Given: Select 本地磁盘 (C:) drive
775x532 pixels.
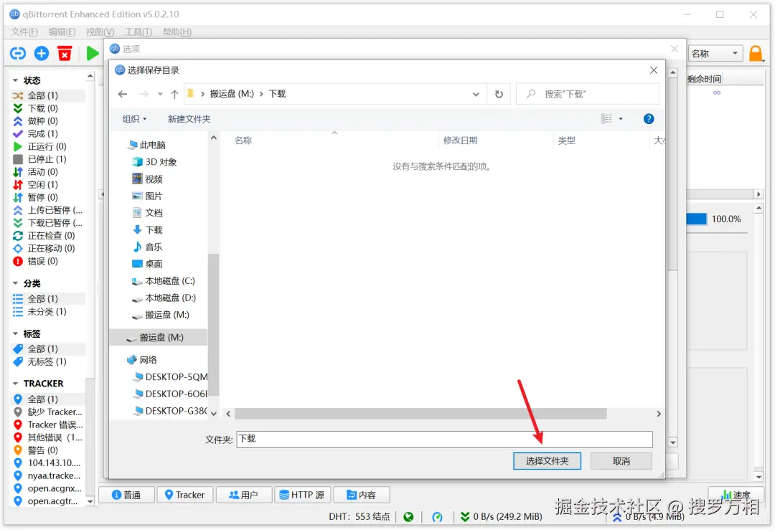Looking at the screenshot, I should pyautogui.click(x=163, y=281).
